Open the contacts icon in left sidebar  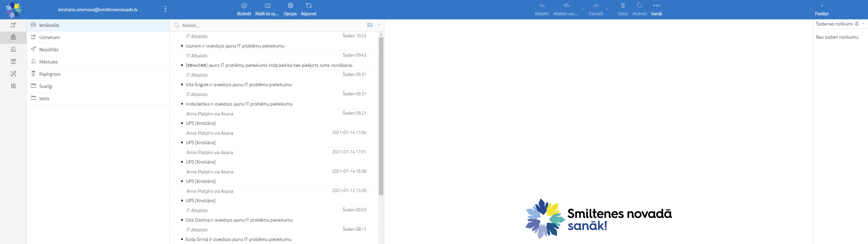pyautogui.click(x=13, y=50)
